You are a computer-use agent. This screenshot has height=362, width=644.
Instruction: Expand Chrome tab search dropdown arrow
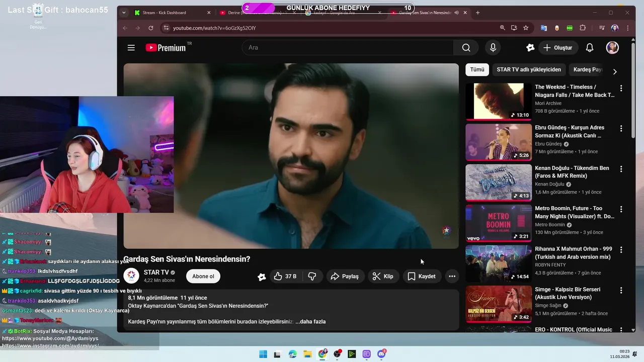(124, 13)
